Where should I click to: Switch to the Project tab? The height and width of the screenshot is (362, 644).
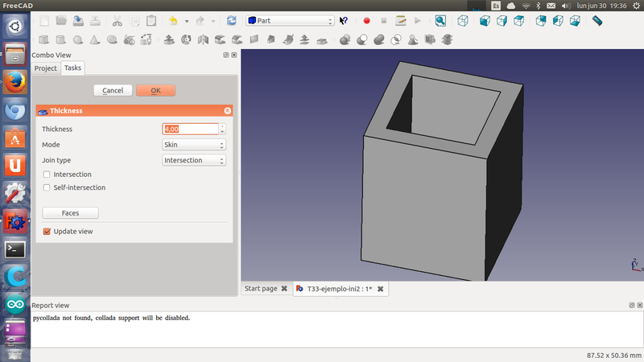coord(45,68)
